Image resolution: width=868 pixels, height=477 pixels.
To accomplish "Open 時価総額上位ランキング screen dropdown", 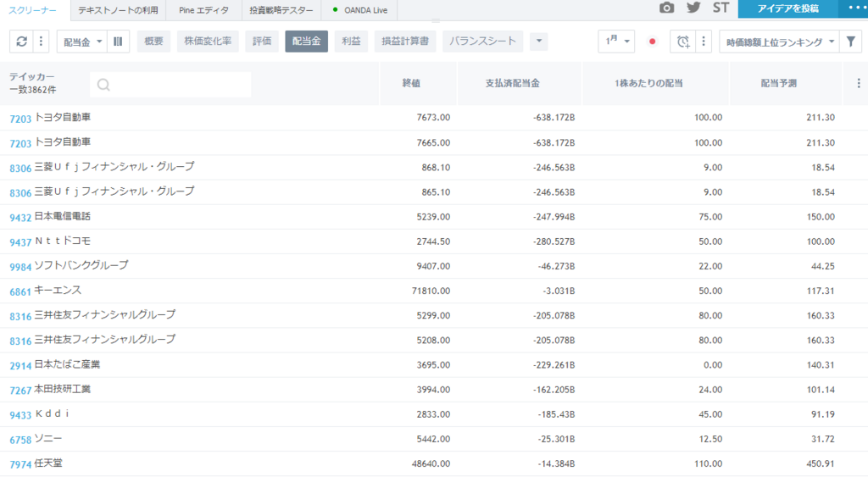I will pos(780,42).
